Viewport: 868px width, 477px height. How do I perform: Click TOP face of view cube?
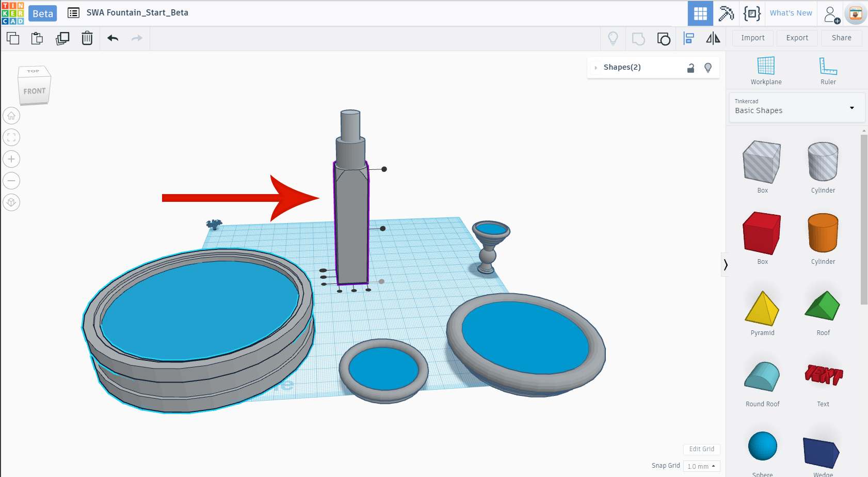click(x=33, y=71)
